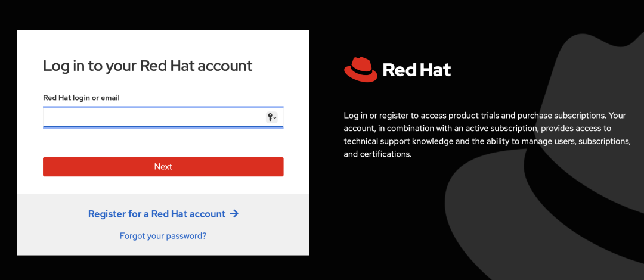Click the Red Hat fedora logo

point(360,69)
